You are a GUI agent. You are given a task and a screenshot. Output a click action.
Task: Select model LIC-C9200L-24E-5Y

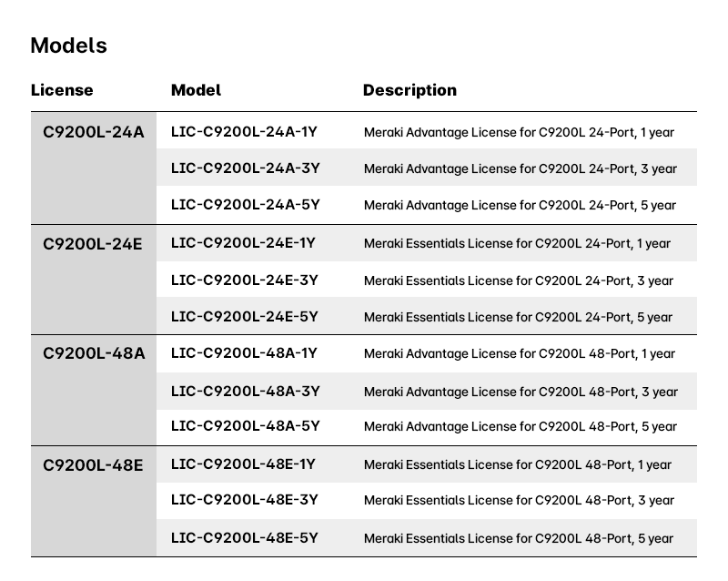(244, 317)
